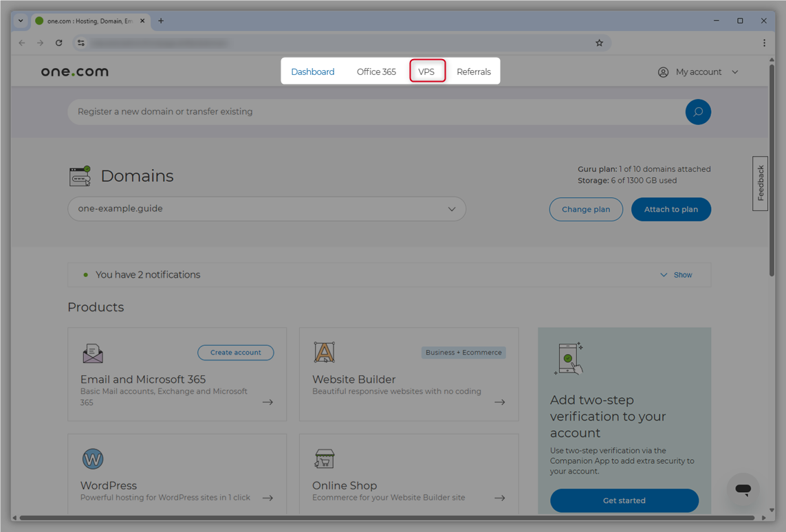Click the My account profile icon

662,71
